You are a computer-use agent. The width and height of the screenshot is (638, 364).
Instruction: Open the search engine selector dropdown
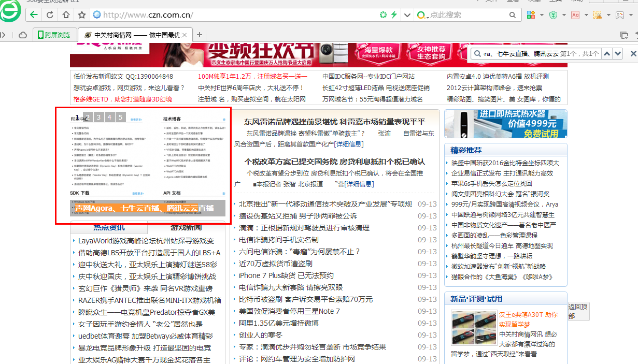tap(423, 15)
